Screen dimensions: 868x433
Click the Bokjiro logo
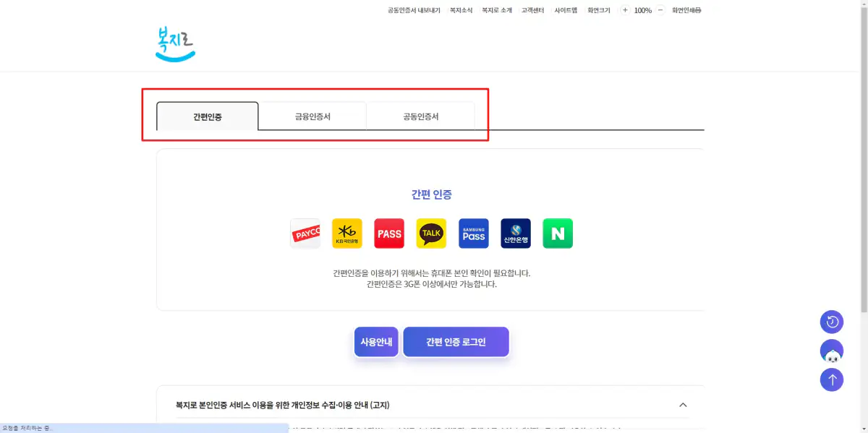click(x=176, y=44)
